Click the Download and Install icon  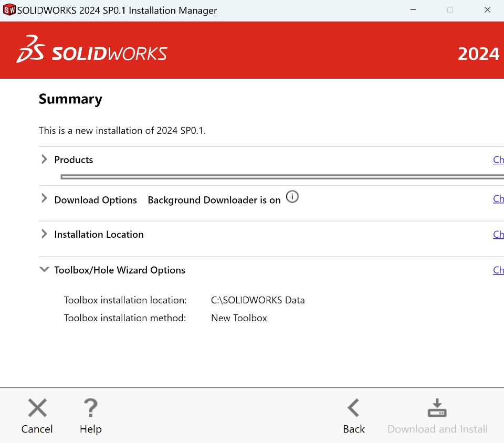pos(437,408)
